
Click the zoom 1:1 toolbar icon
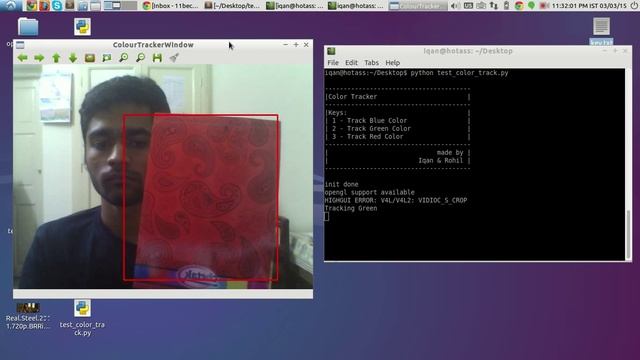90,58
